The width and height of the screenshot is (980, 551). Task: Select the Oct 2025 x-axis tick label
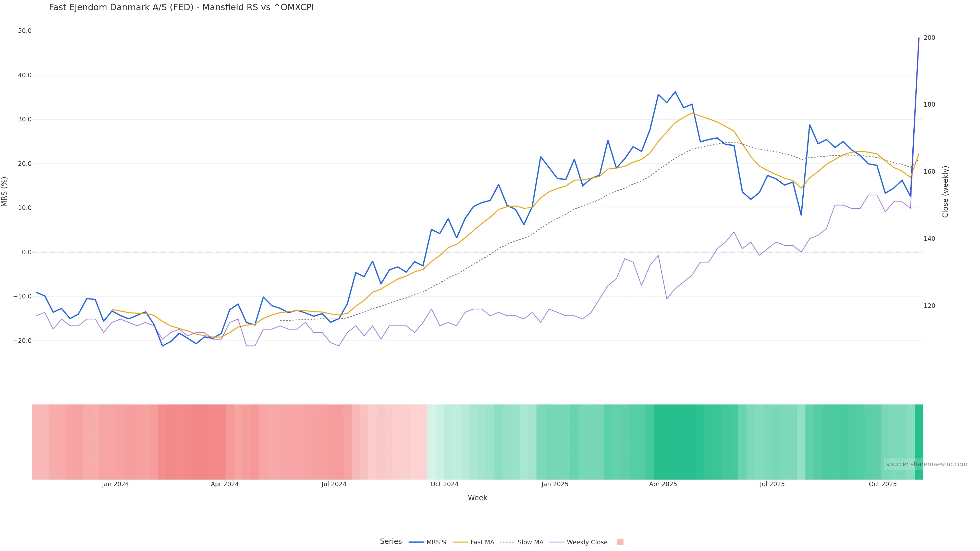pyautogui.click(x=883, y=484)
